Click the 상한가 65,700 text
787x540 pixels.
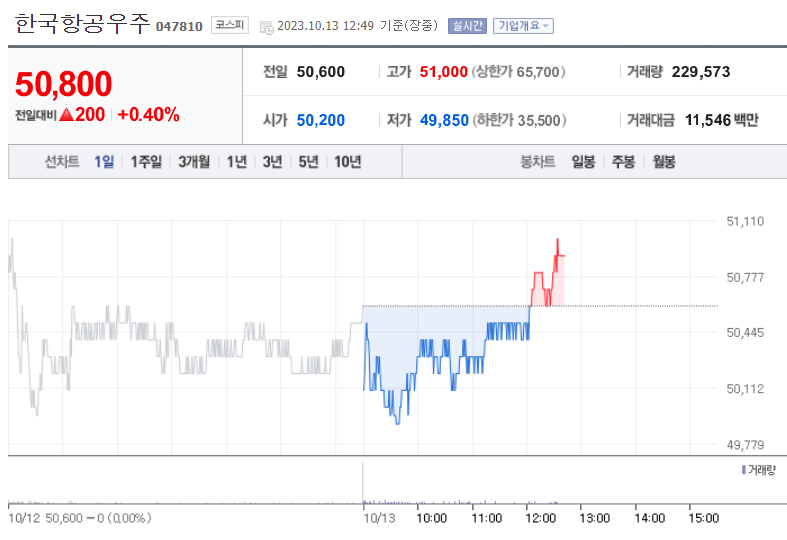coord(518,72)
